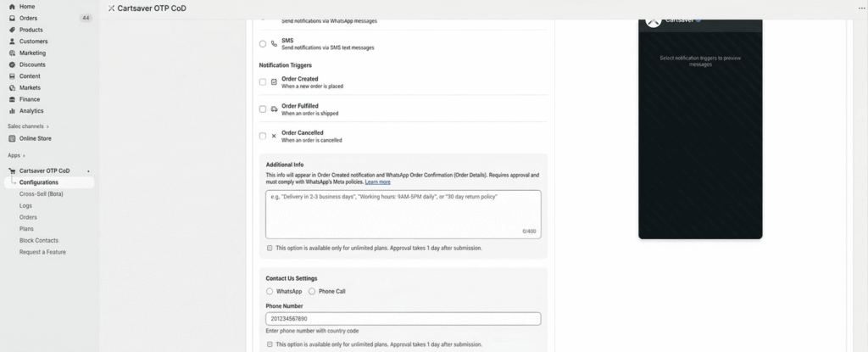Image resolution: width=868 pixels, height=352 pixels.
Task: Open Online Store channel icon
Action: click(x=12, y=138)
